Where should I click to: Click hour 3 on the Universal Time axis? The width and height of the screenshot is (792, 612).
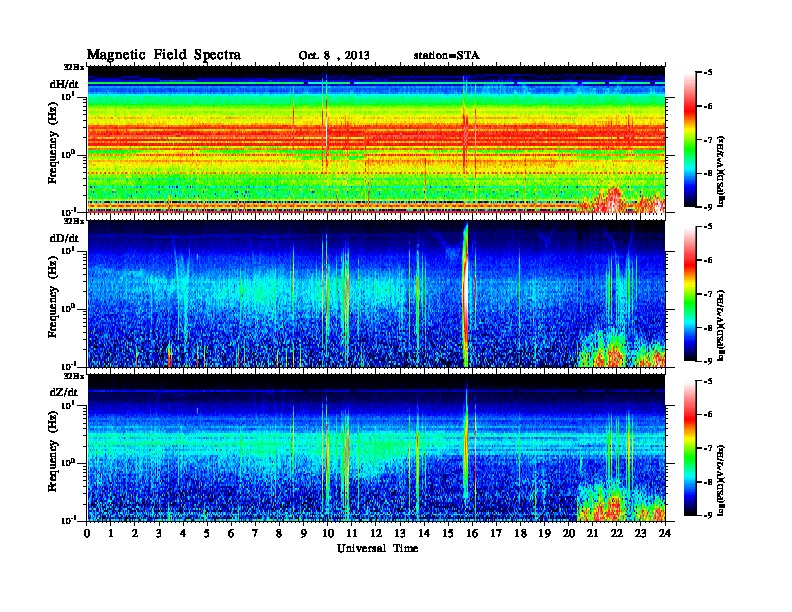[159, 534]
